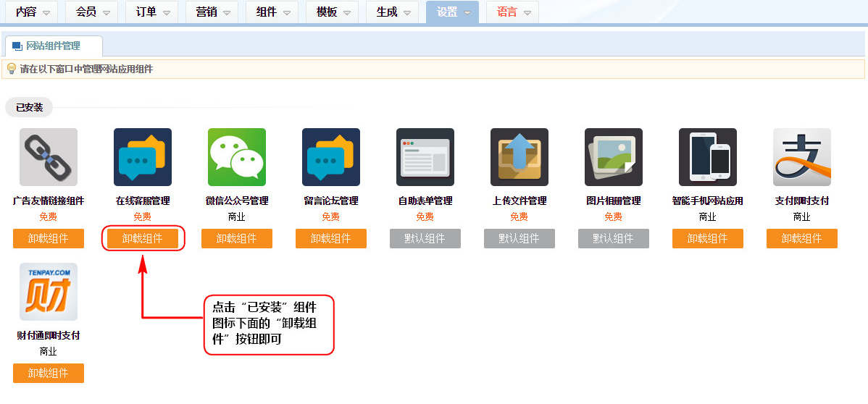Click the 留言论坛管理 forum icon

(x=331, y=157)
